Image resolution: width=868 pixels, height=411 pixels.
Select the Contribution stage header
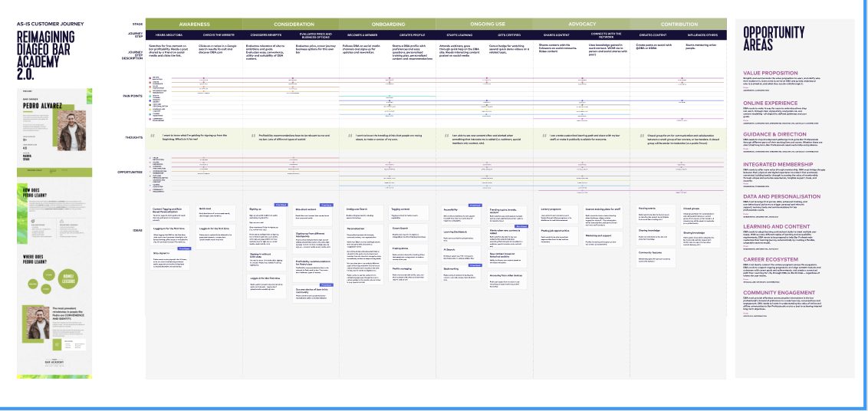click(x=679, y=25)
